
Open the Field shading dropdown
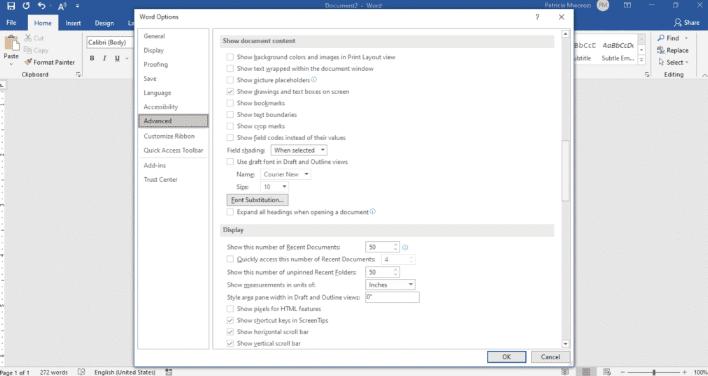tap(299, 150)
